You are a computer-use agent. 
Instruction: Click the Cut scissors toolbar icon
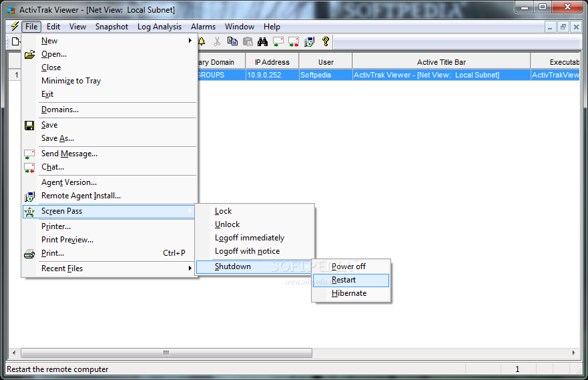[x=217, y=41]
